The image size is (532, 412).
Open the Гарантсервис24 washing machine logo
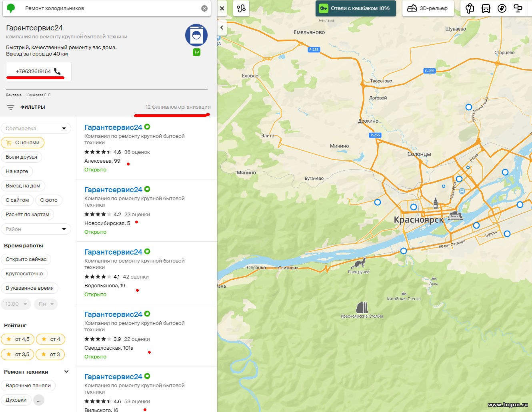(x=196, y=35)
